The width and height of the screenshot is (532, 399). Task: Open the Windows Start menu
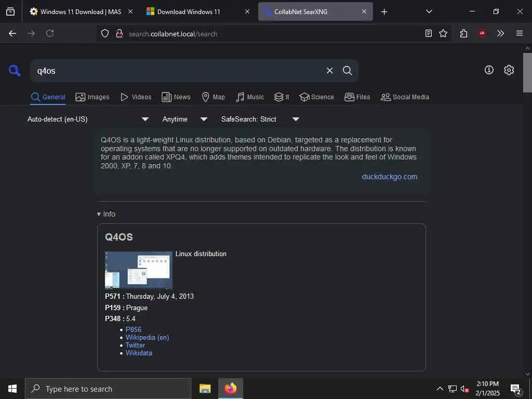pos(12,389)
